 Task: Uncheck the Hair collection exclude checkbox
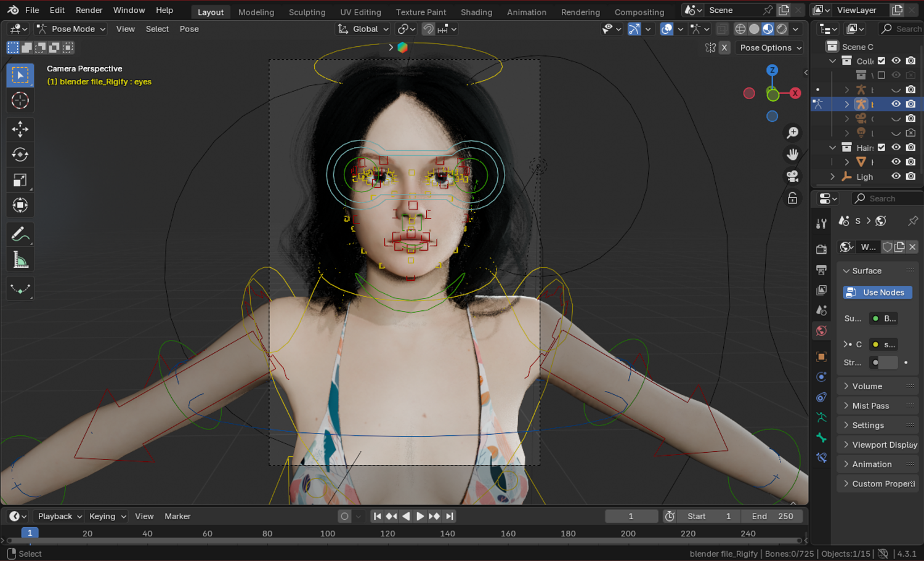[881, 147]
